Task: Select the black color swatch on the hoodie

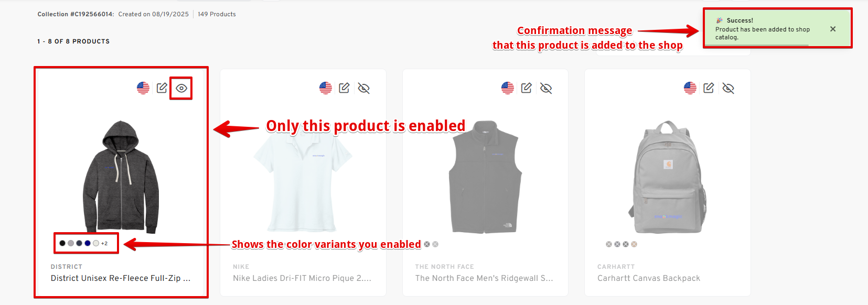Action: tap(62, 243)
